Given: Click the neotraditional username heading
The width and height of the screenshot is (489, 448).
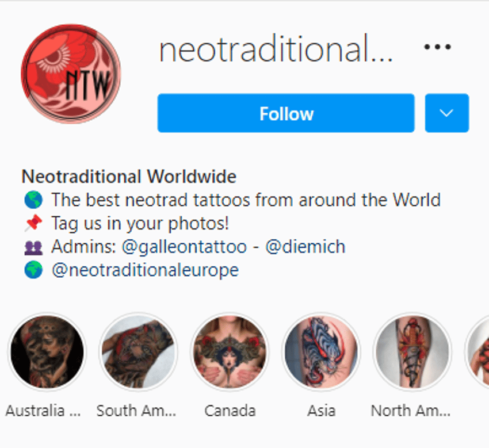Looking at the screenshot, I should [276, 49].
